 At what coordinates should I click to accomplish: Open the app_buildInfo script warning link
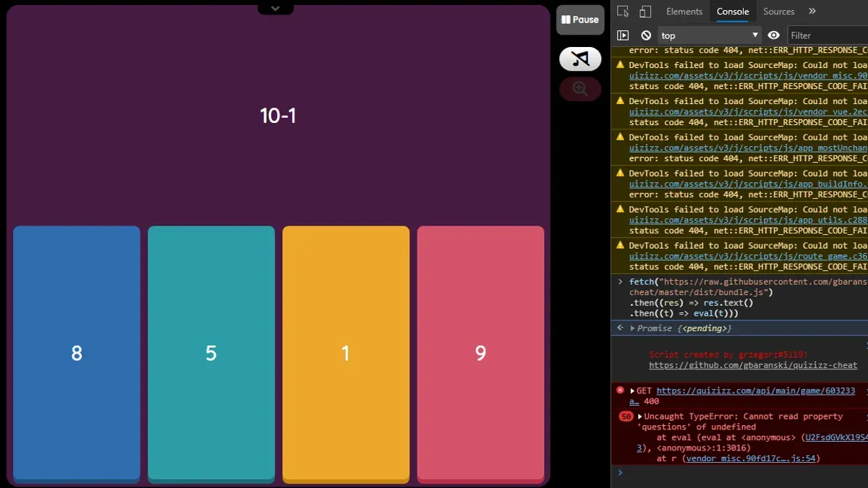pos(748,184)
